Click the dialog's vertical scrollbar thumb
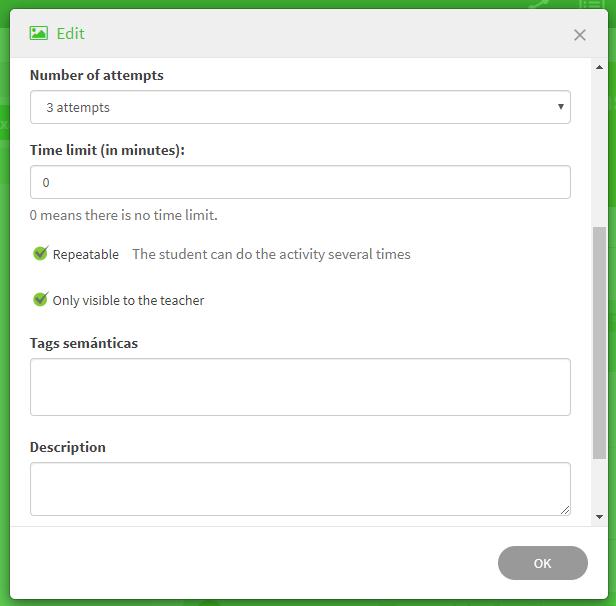This screenshot has width=616, height=606. coord(599,340)
